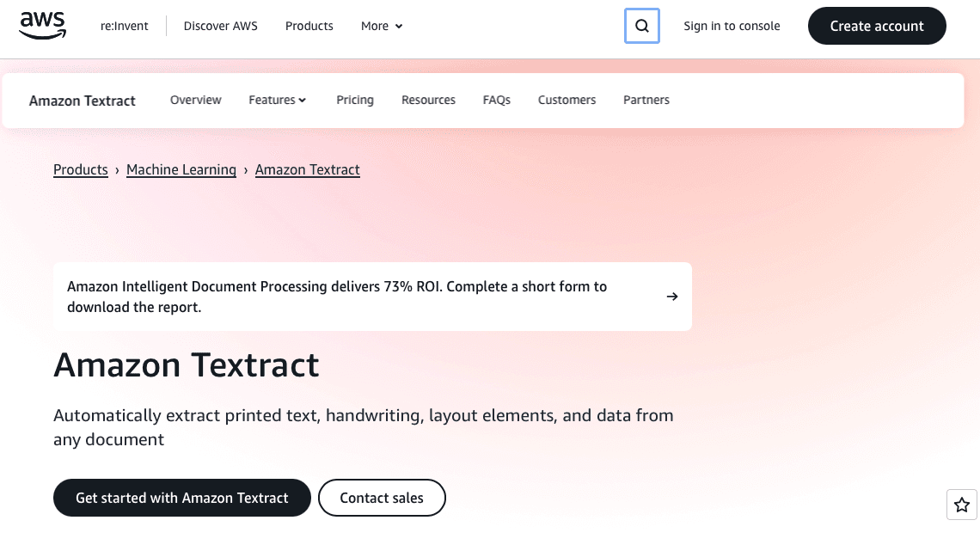The image size is (980, 551).
Task: Go to the Resources tab
Action: (428, 100)
